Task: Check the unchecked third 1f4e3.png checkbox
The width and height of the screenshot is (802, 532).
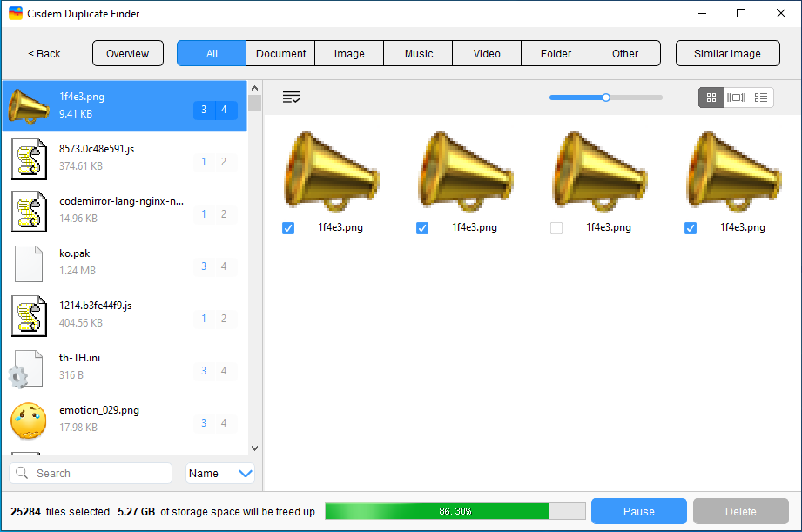Action: [556, 227]
